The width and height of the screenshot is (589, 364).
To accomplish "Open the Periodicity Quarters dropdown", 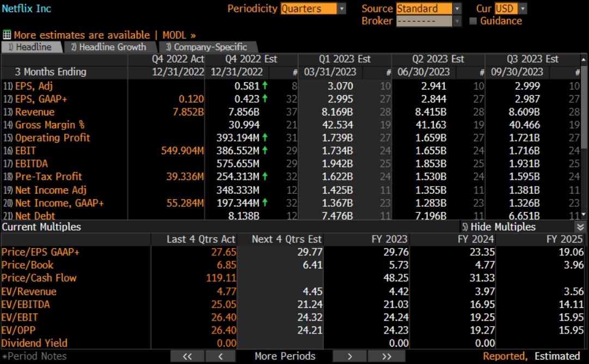I will pyautogui.click(x=341, y=9).
